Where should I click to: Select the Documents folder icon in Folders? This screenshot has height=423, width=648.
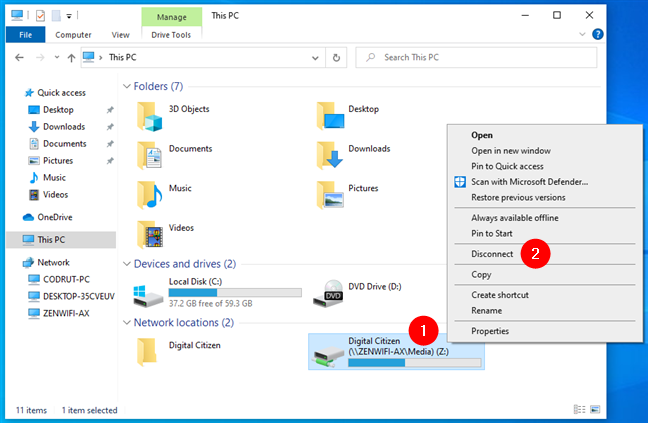pos(150,155)
